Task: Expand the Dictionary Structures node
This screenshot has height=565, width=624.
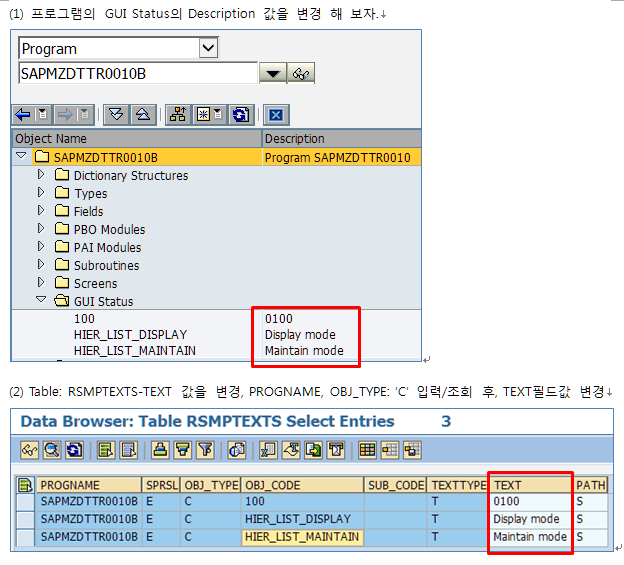Action: click(42, 175)
